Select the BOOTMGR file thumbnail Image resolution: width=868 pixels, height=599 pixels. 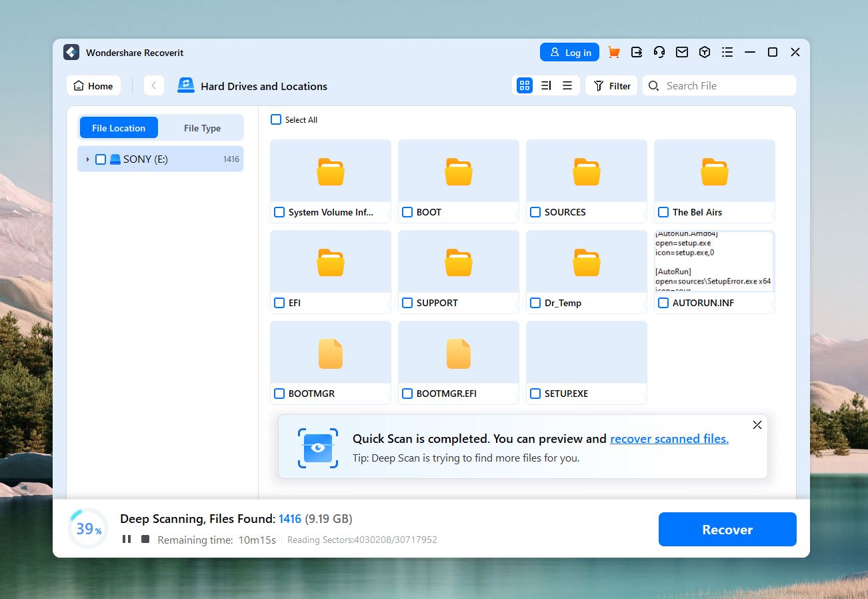[331, 353]
